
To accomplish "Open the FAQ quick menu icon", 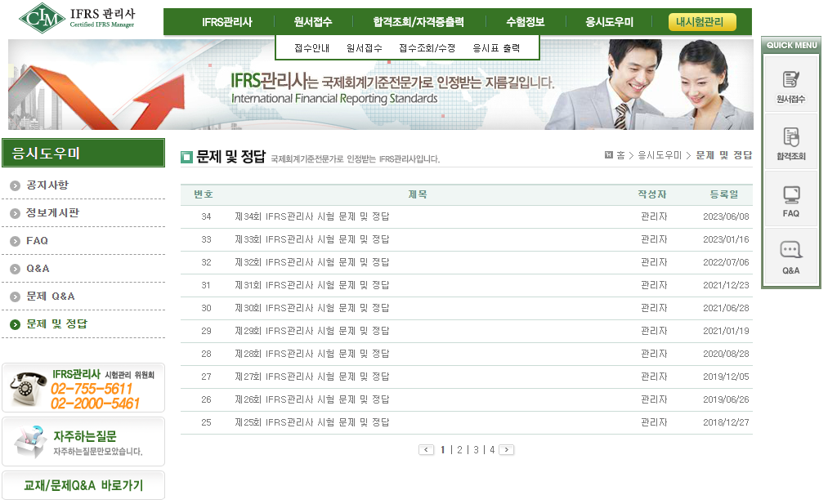I will (790, 201).
